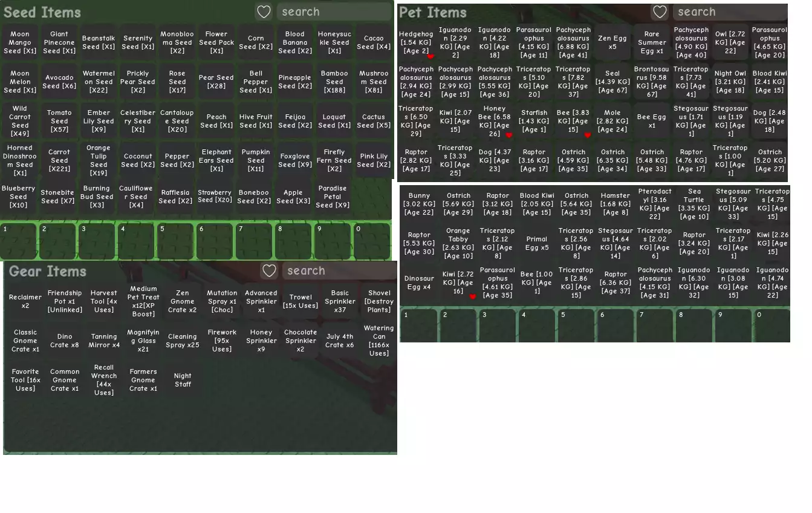
Task: Equip the Recall Wrench gear
Action: [104, 380]
